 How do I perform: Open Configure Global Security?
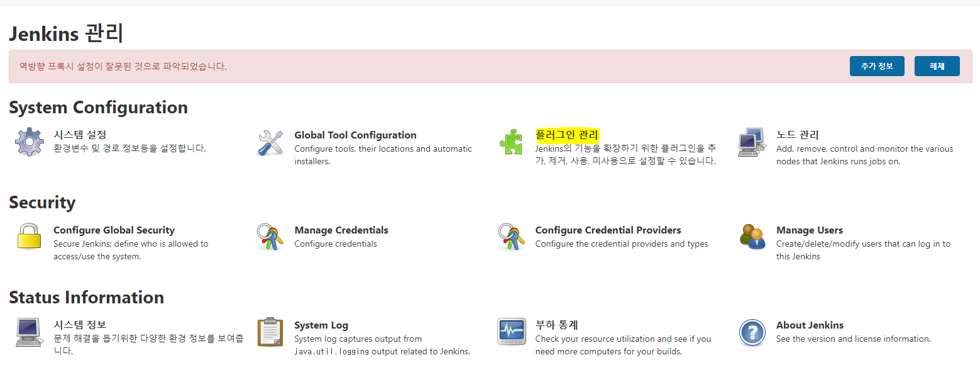pos(114,230)
